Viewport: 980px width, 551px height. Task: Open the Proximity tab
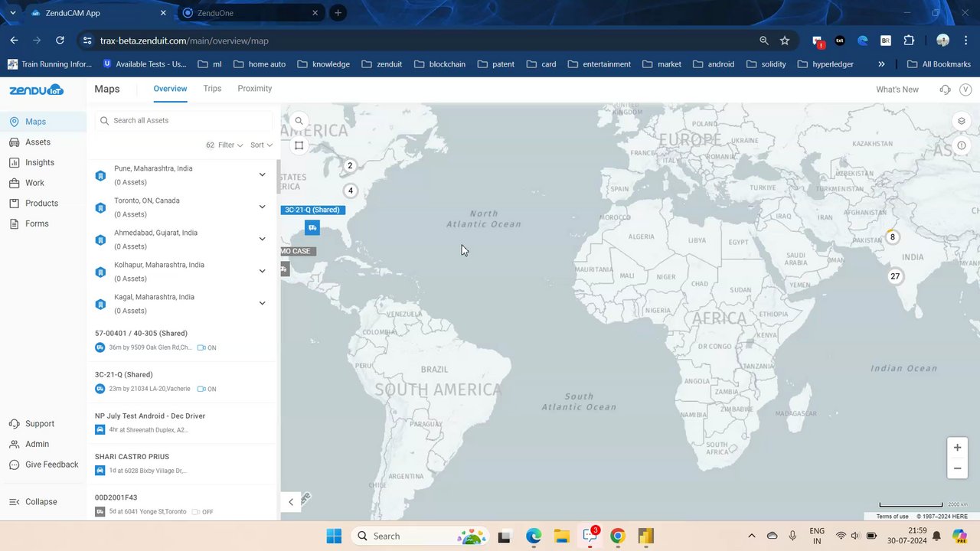click(x=255, y=89)
